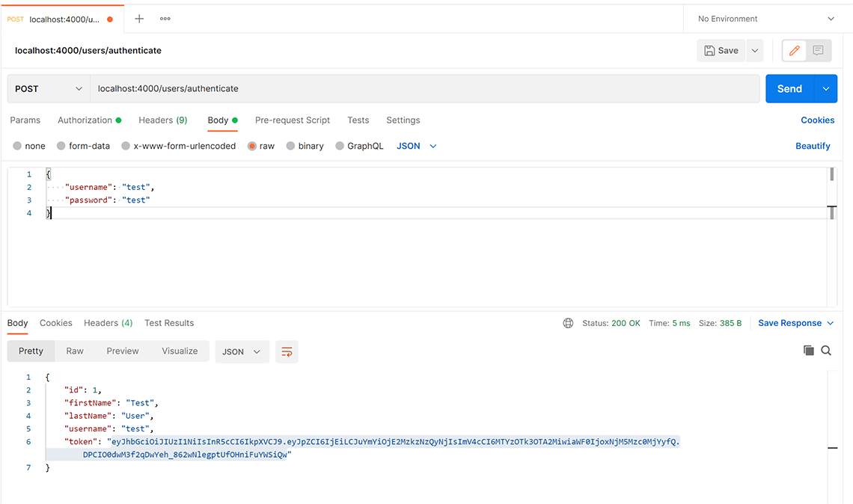Open a new request tab with the plus icon
Viewport: 853px width, 504px height.
[x=139, y=17]
